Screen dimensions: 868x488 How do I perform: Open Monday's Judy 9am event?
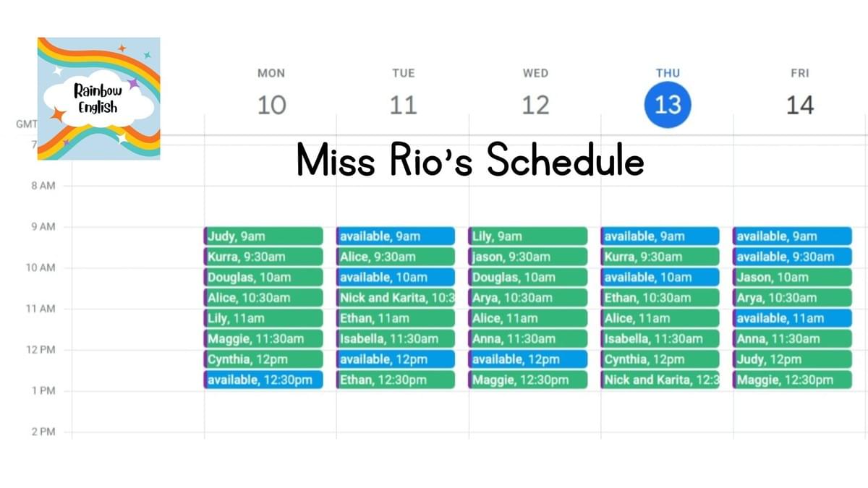click(x=263, y=236)
